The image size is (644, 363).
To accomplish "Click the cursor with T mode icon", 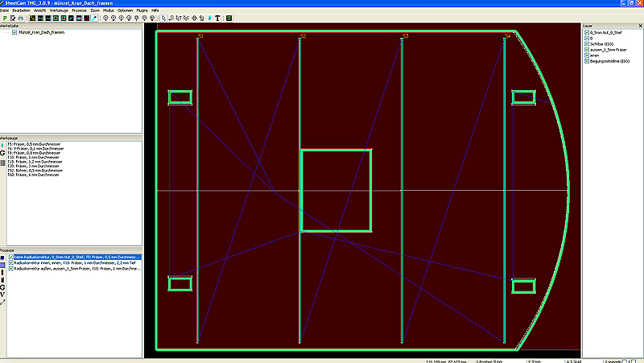I will tap(179, 18).
